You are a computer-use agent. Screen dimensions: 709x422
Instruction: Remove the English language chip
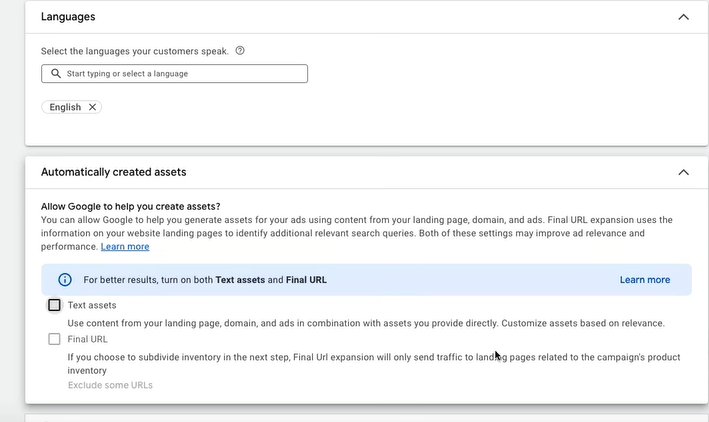tap(92, 107)
